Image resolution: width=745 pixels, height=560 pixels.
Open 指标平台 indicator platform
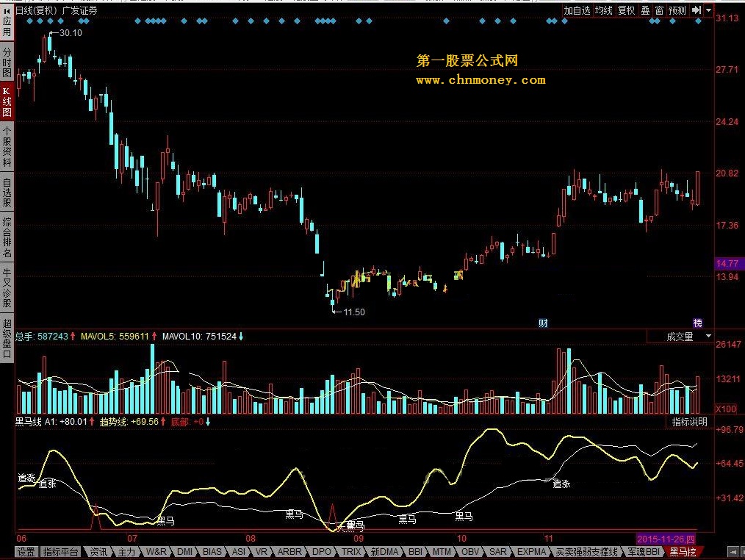[x=60, y=552]
